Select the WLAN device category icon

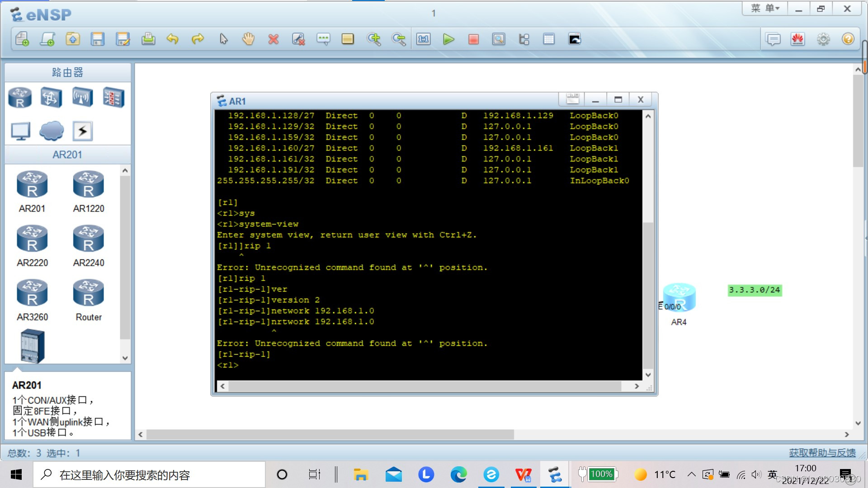pyautogui.click(x=82, y=97)
